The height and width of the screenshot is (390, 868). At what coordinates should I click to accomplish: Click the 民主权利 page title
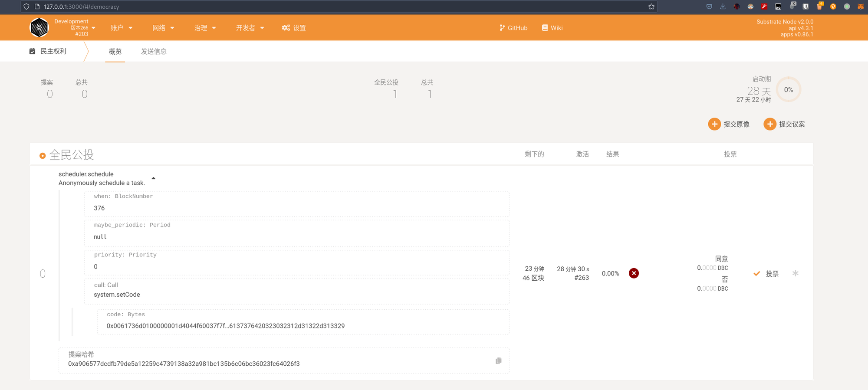point(53,51)
